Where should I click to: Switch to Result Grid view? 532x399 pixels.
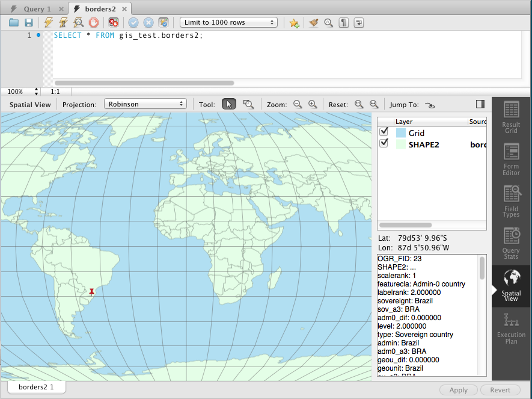click(x=510, y=117)
